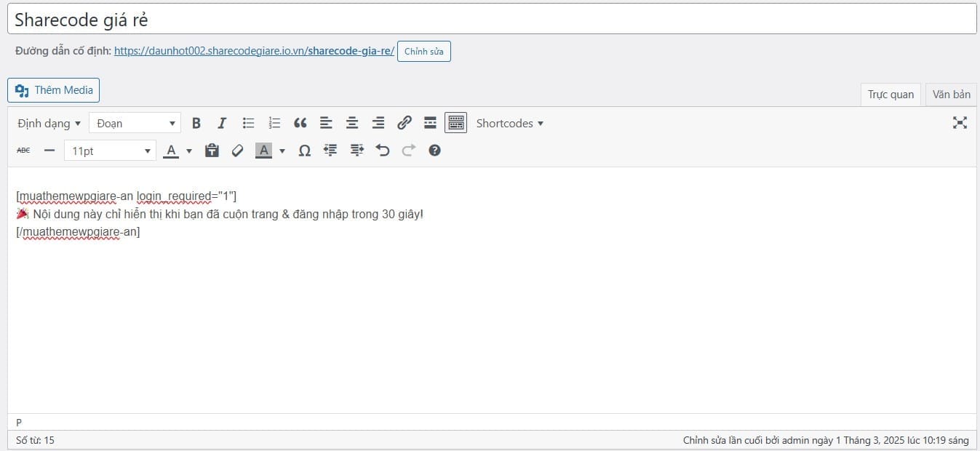Apply italic formatting
Screen dimensions: 980x451
[x=222, y=123]
